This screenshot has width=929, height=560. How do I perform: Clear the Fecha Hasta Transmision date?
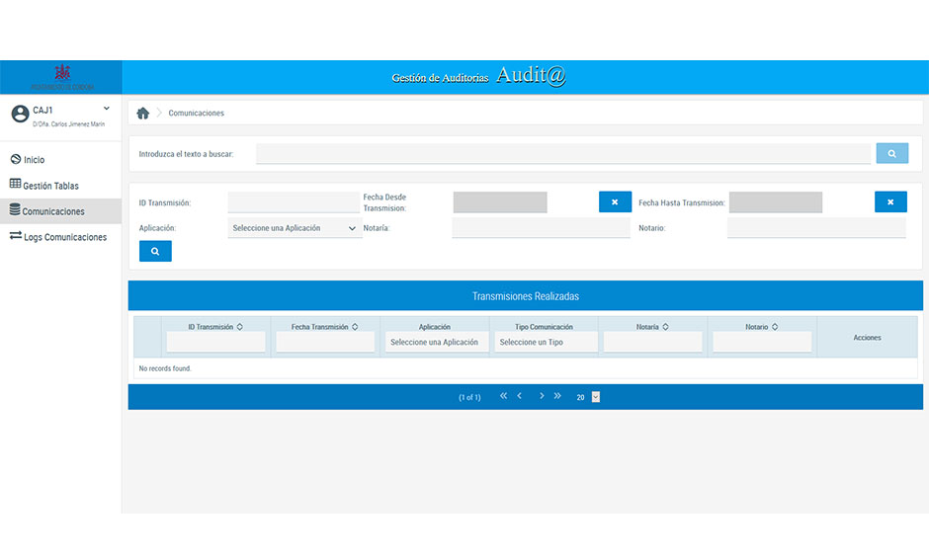889,202
